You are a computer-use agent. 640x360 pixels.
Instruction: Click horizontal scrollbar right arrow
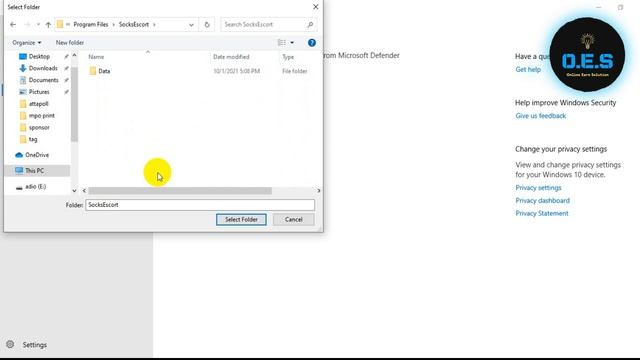click(319, 191)
